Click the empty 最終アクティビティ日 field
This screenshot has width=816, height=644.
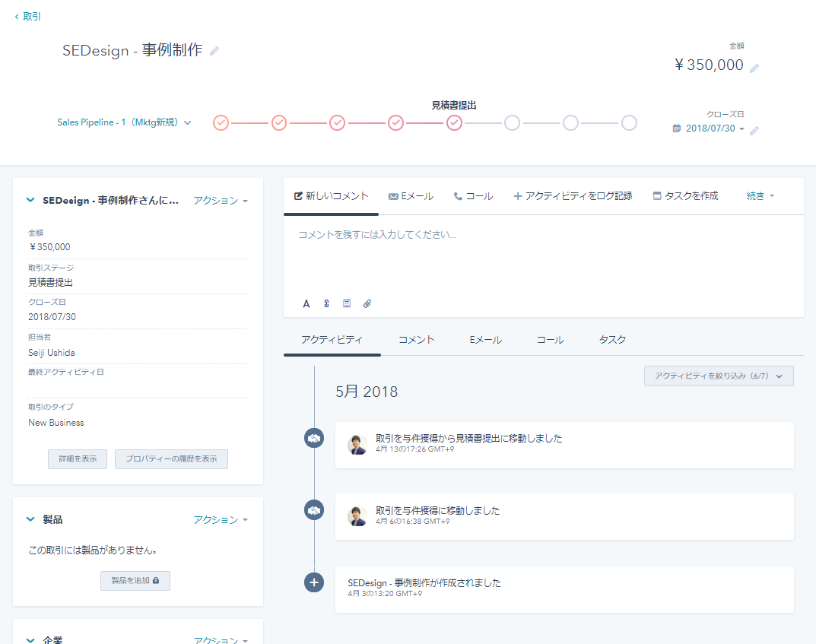click(x=138, y=388)
